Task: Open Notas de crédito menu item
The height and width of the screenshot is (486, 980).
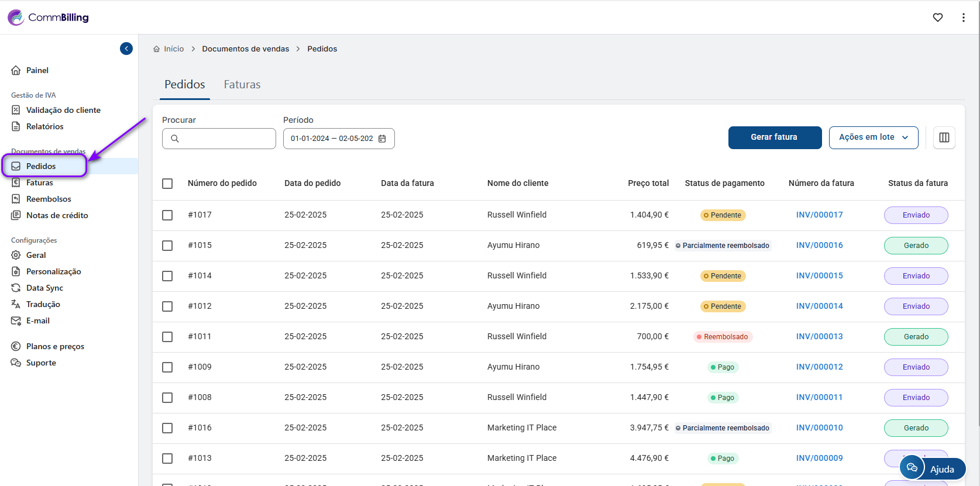Action: (x=57, y=215)
